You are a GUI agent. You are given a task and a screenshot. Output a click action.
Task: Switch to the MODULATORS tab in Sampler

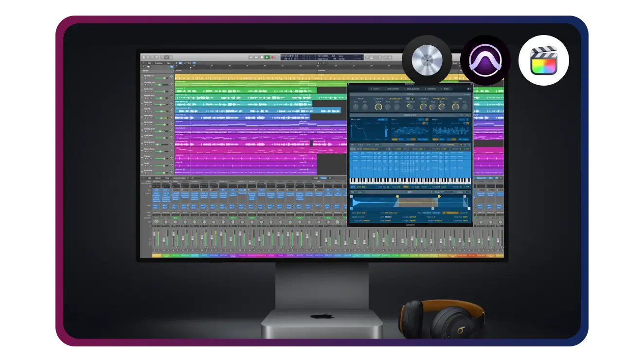click(412, 89)
